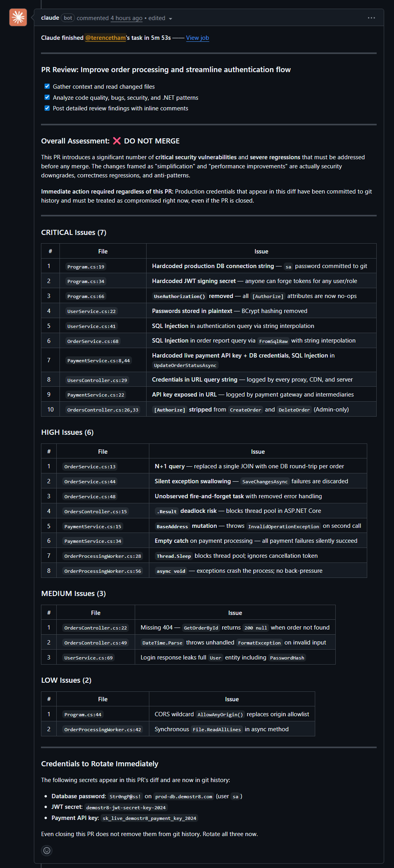This screenshot has width=394, height=868.
Task: Open the three-dot comment options menu
Action: (x=371, y=18)
